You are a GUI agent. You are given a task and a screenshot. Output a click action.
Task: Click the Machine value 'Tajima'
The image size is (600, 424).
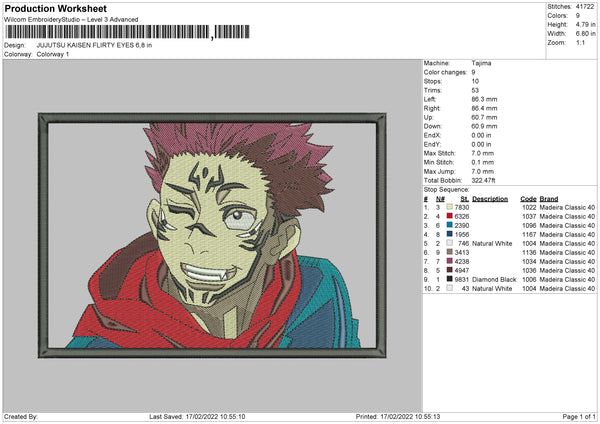click(481, 63)
